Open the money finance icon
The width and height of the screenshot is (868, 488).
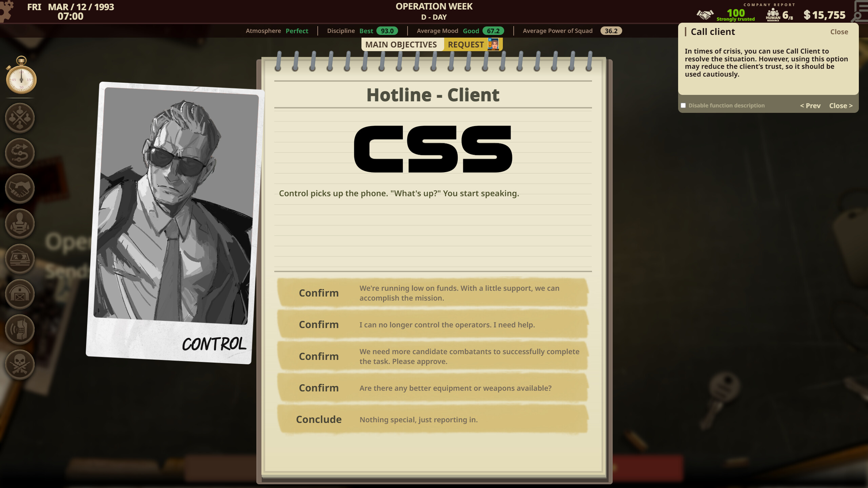point(20,259)
